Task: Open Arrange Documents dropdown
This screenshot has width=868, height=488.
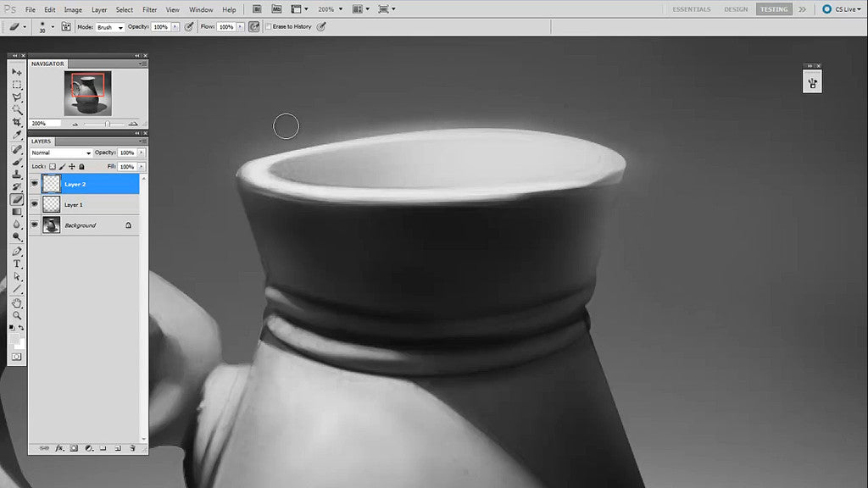Action: point(361,8)
